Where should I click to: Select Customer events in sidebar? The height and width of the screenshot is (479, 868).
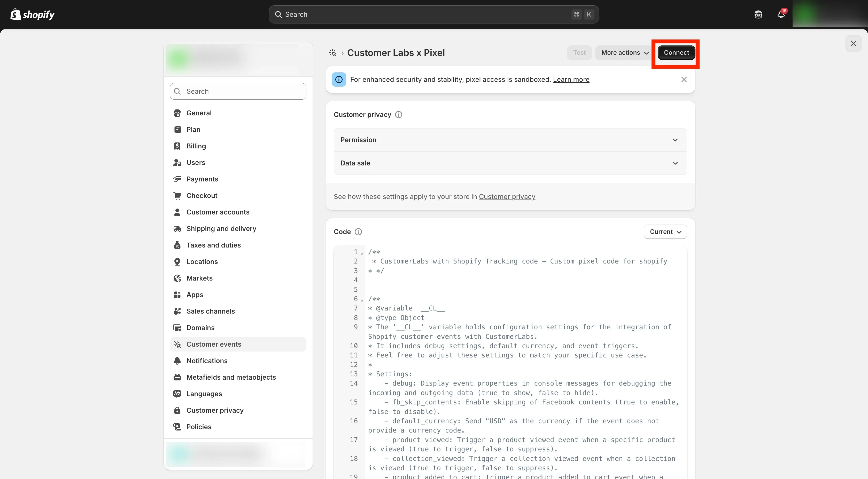tap(238, 344)
